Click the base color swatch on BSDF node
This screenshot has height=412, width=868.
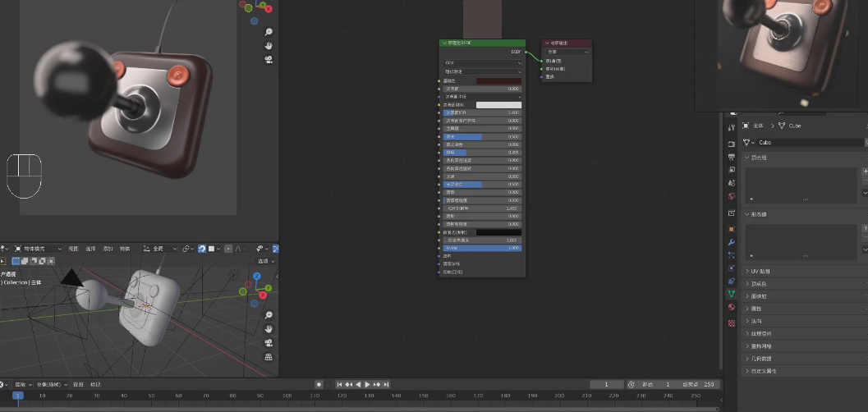[498, 80]
